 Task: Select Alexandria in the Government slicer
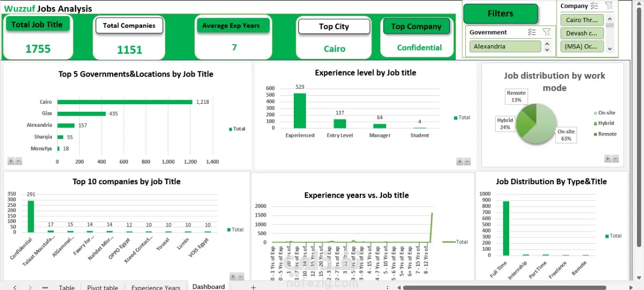[x=505, y=46]
